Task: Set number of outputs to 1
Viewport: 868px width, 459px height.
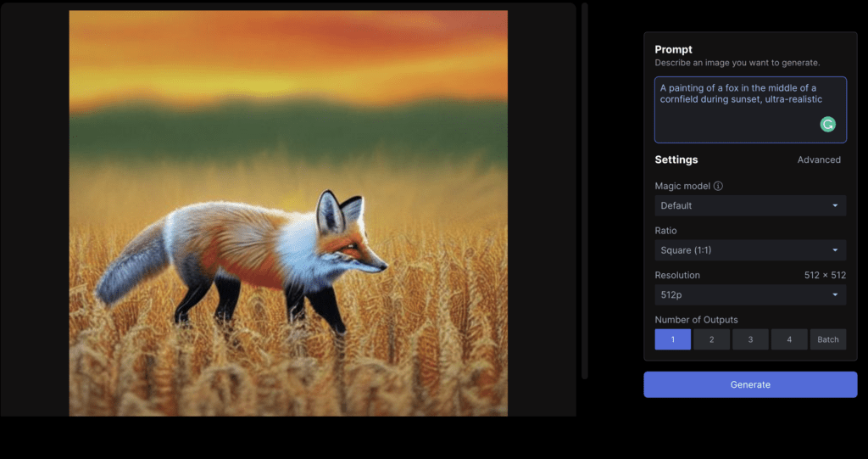Action: pyautogui.click(x=672, y=339)
